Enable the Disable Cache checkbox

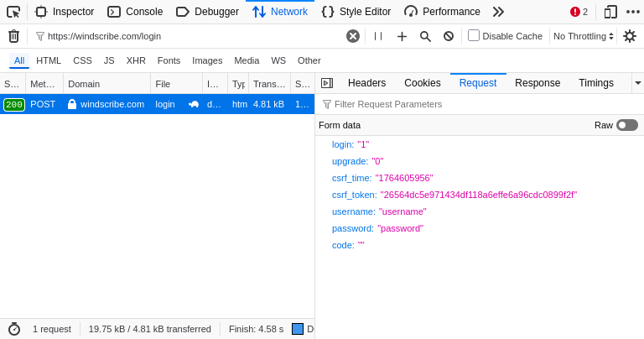pyautogui.click(x=474, y=35)
